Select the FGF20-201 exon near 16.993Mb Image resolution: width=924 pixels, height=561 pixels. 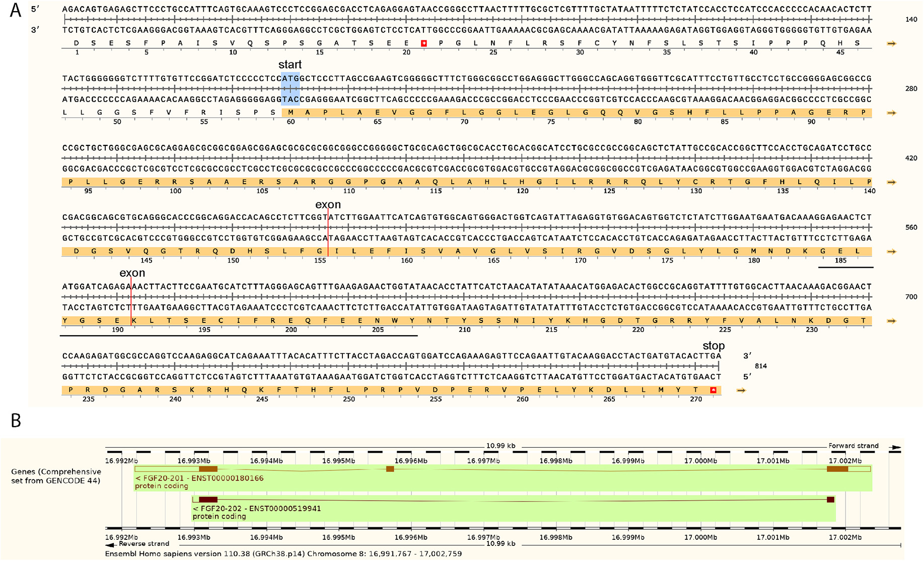[208, 469]
